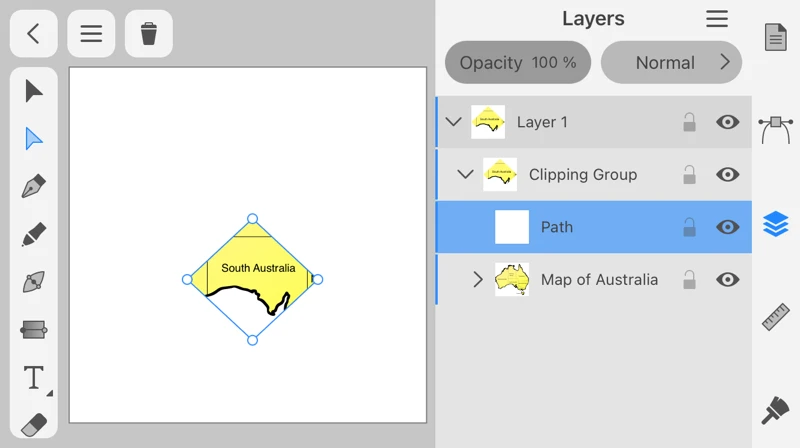Select the Eraser tool
Screen dimensions: 800x448
[x=34, y=424]
